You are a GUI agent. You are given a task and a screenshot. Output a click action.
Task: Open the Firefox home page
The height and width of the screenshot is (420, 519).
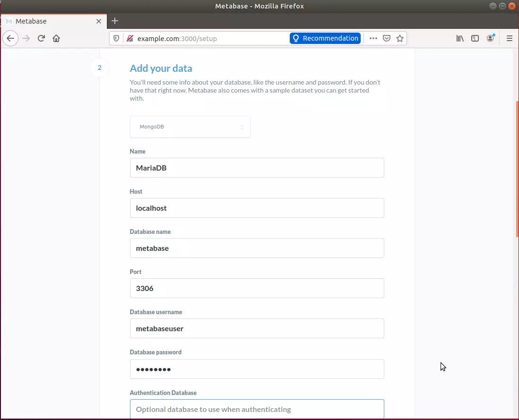(56, 38)
